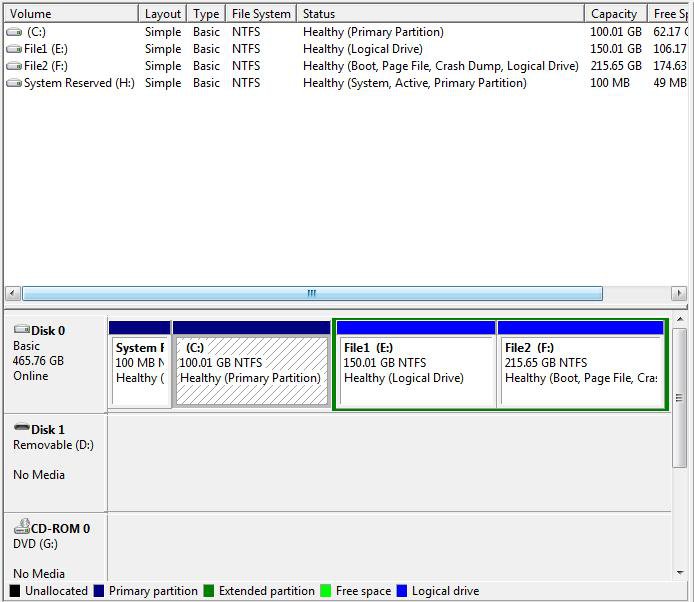Click the File2 (F:) drive icon in list
The height and width of the screenshot is (602, 694).
point(14,66)
